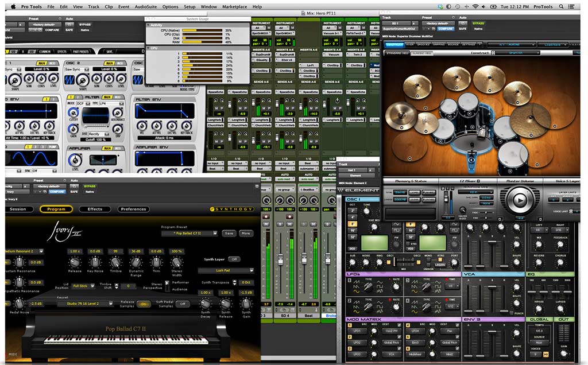
Task: Click the Apple menu icon
Action: pos(13,6)
